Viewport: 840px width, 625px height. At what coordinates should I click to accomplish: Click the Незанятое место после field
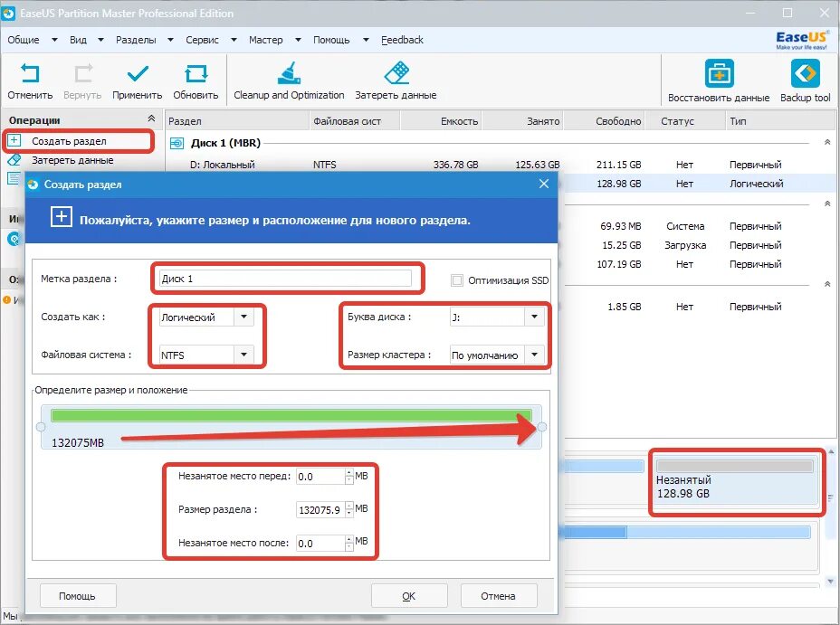(x=320, y=543)
